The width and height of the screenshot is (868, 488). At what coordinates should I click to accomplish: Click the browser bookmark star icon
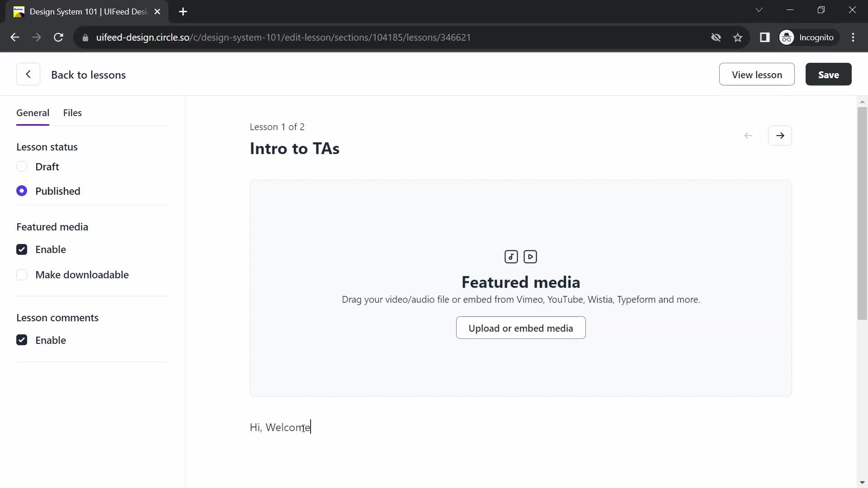738,37
